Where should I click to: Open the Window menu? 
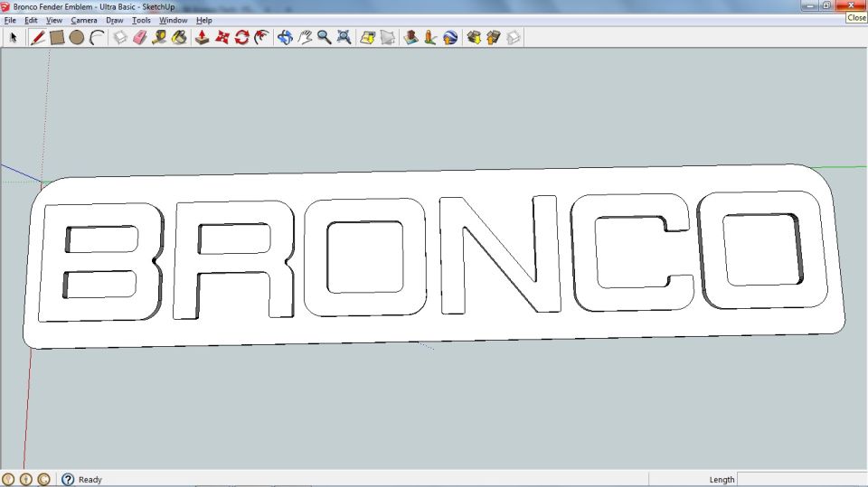tap(174, 20)
